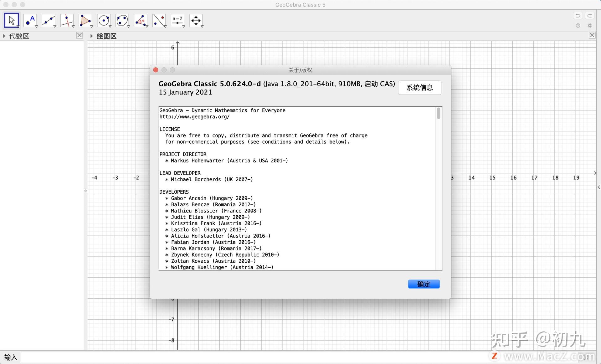The height and width of the screenshot is (364, 601).
Task: Click the Redo arrow icon
Action: click(x=589, y=15)
